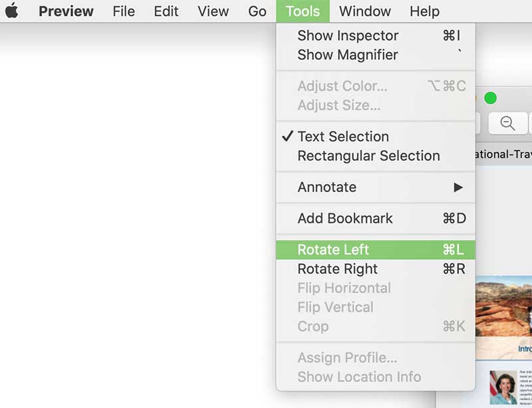Screen dimensions: 532x408
Task: Add Bookmark to the document
Action: point(345,219)
